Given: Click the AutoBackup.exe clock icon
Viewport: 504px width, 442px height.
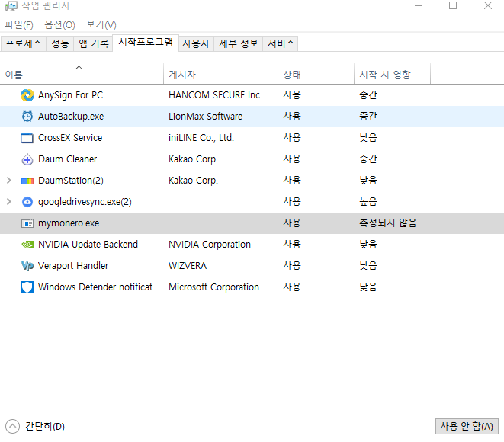Looking at the screenshot, I should pos(27,117).
